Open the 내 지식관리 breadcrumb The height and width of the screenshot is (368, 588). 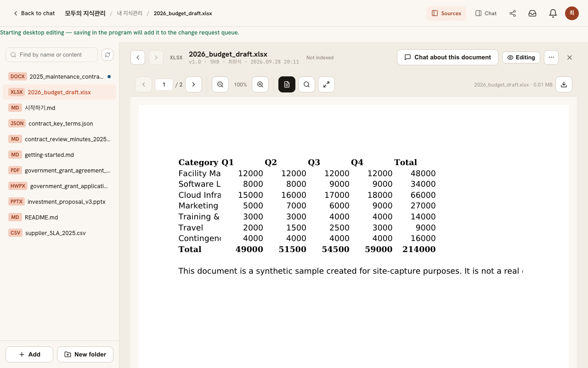[x=130, y=13]
